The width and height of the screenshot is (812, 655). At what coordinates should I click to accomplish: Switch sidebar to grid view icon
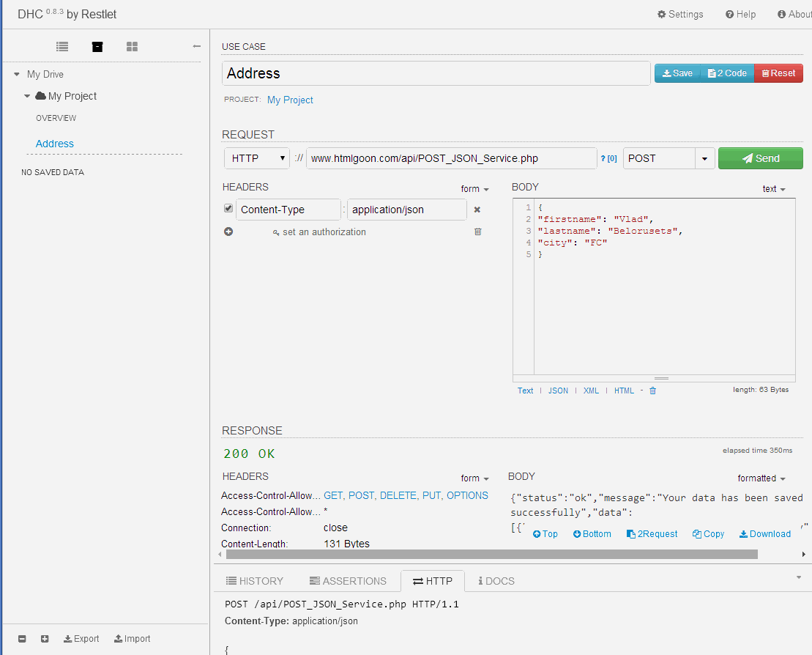tap(132, 46)
